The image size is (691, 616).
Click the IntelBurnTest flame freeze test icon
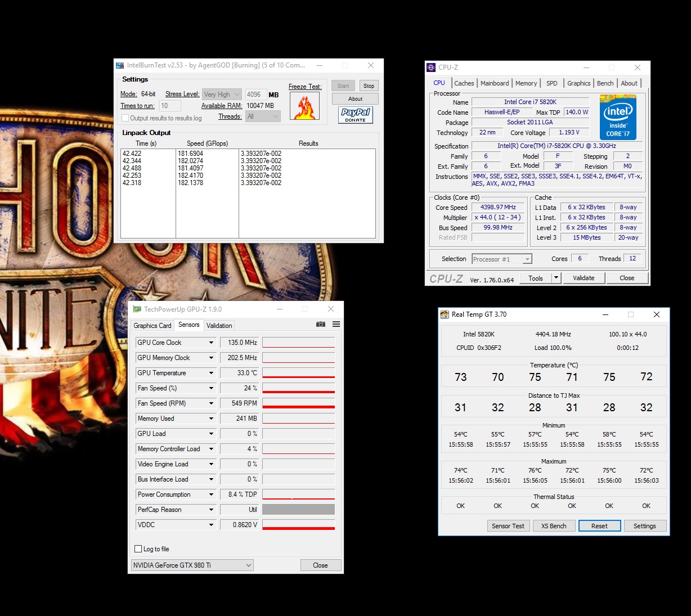pyautogui.click(x=305, y=106)
